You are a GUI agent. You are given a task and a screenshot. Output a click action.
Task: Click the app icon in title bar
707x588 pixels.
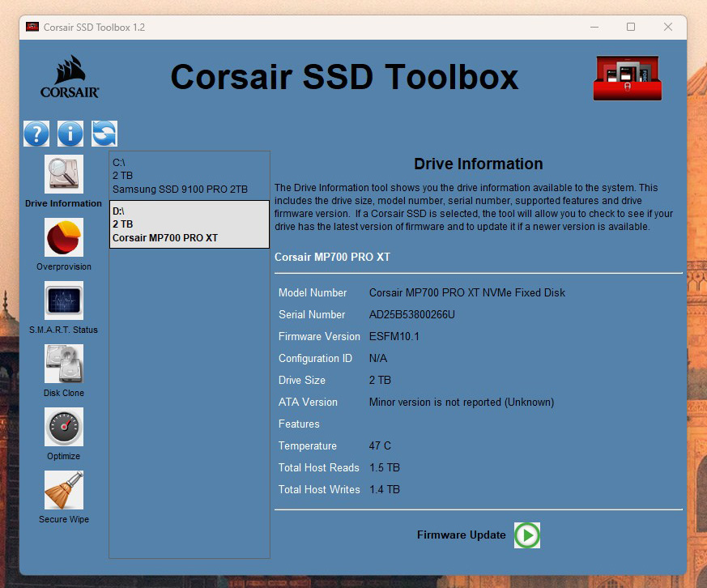coord(32,27)
